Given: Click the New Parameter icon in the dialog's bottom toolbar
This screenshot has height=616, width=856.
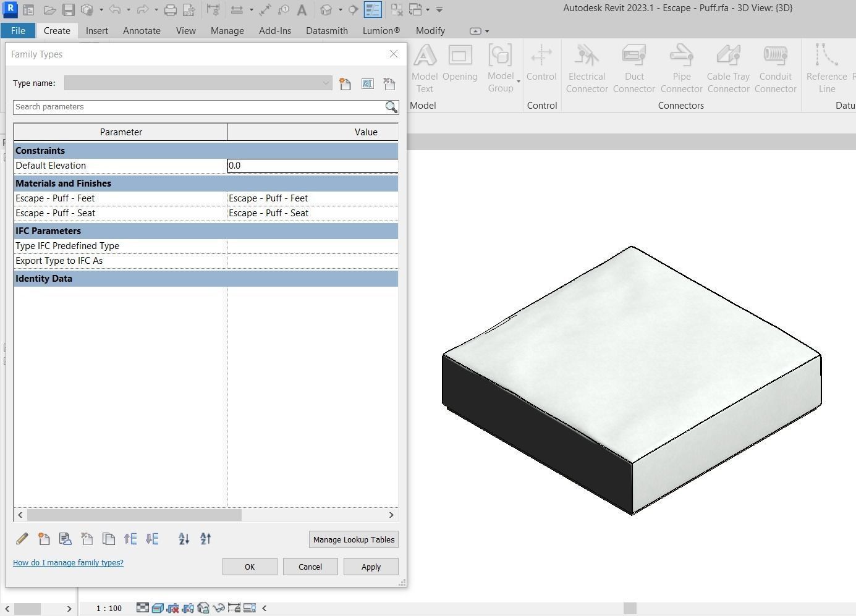Looking at the screenshot, I should click(43, 539).
